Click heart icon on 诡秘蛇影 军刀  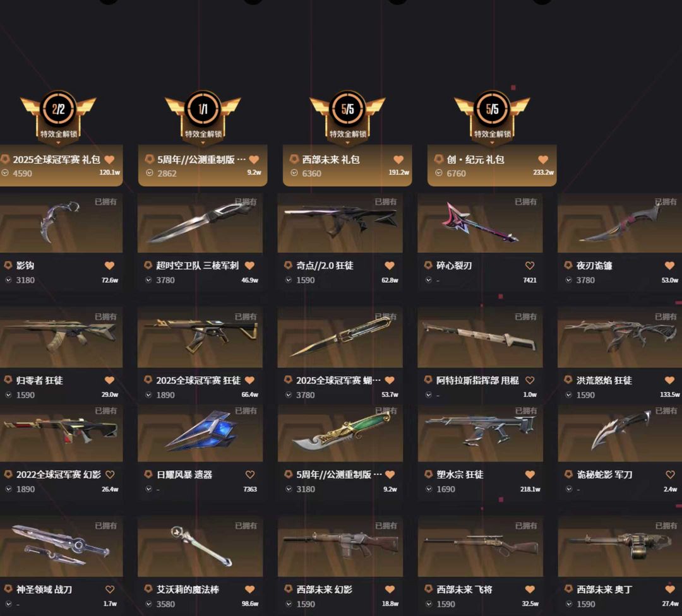670,475
